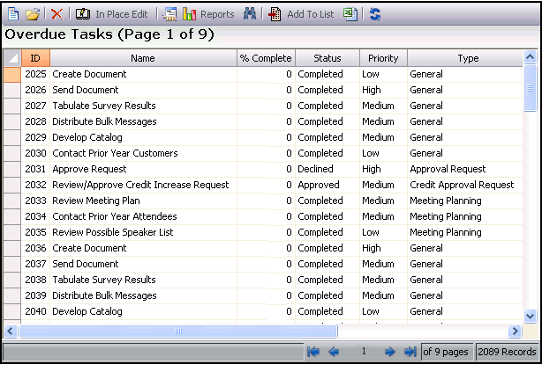Screen dimensions: 544x377
Task: Sort by the Name column header
Action: click(x=143, y=58)
